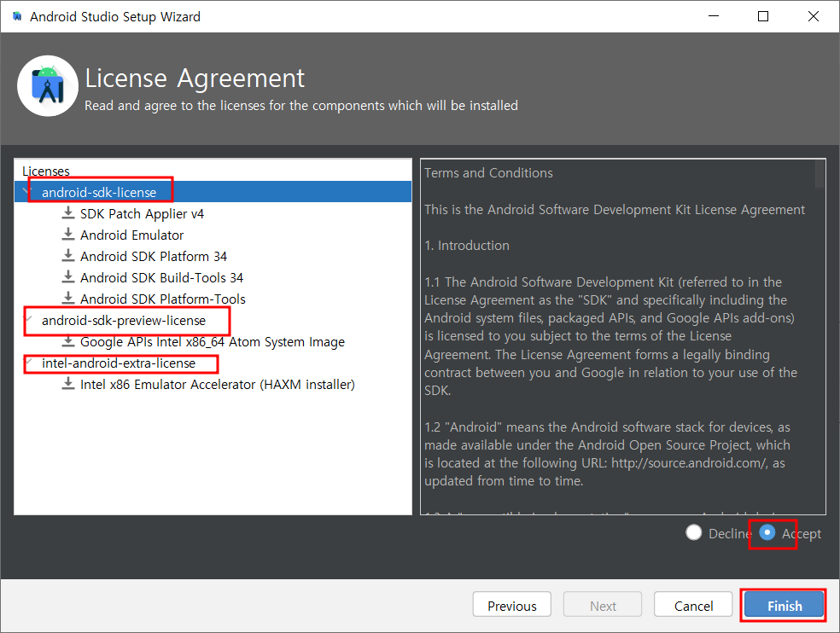Select 'Android SDK Platform-Tools' row
The image size is (840, 633).
click(213, 299)
